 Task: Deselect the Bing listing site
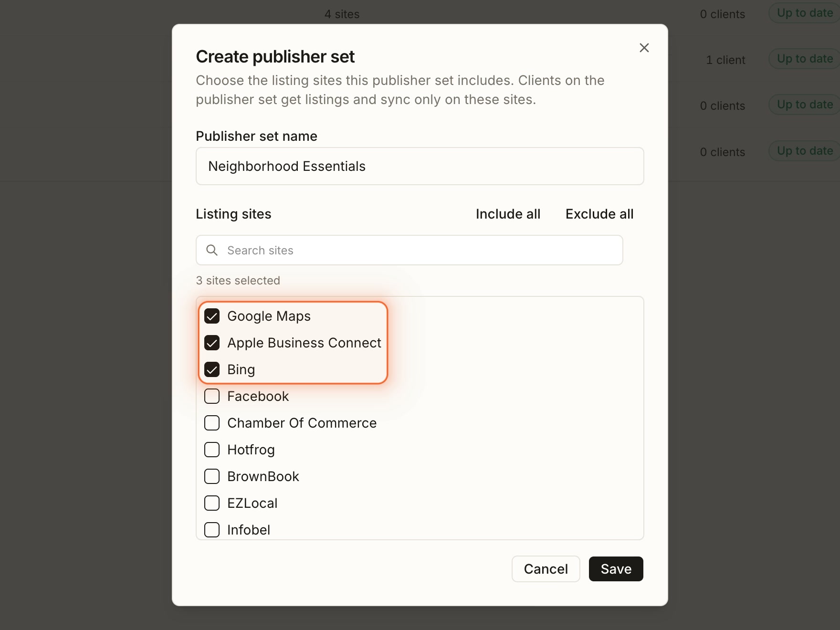click(x=212, y=369)
